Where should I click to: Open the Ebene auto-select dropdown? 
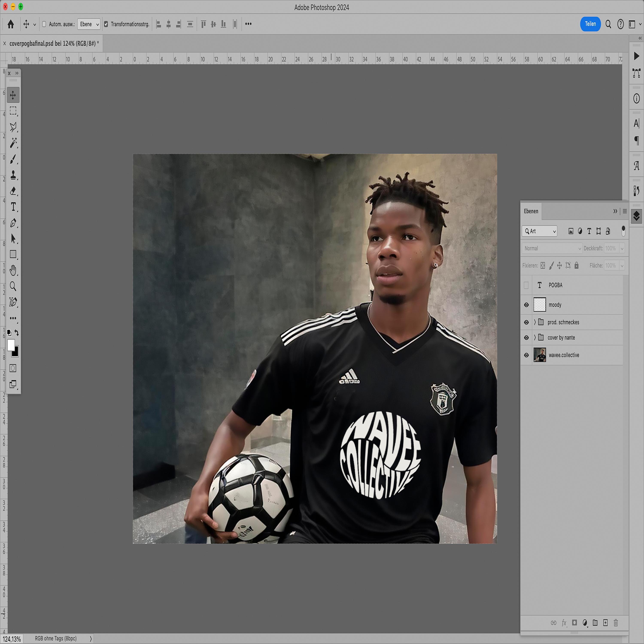[89, 24]
